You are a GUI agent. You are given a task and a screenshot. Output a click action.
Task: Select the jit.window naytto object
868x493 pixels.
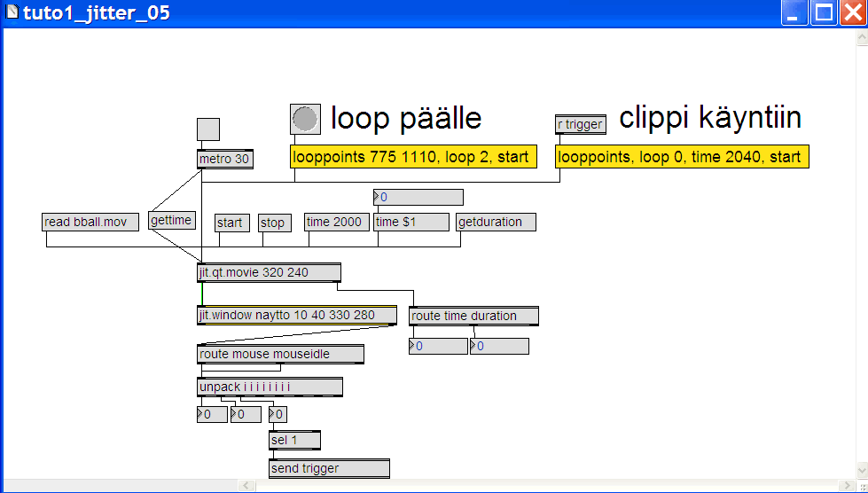[x=296, y=315]
